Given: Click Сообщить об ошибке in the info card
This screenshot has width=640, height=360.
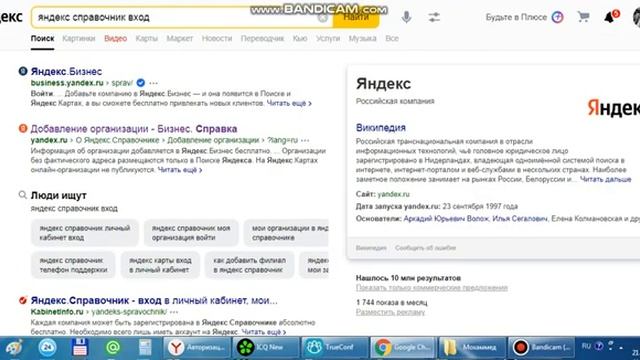Looking at the screenshot, I should pos(425,248).
